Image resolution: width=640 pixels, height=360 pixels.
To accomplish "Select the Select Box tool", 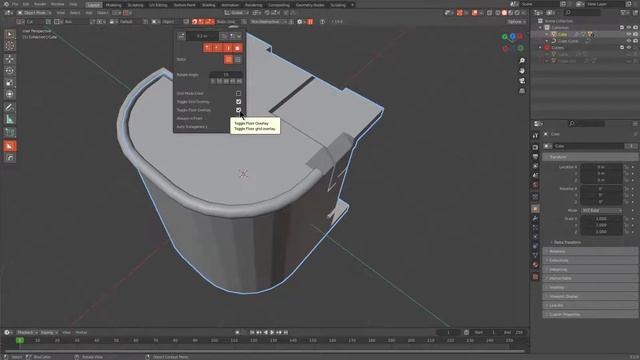I will 10,34.
